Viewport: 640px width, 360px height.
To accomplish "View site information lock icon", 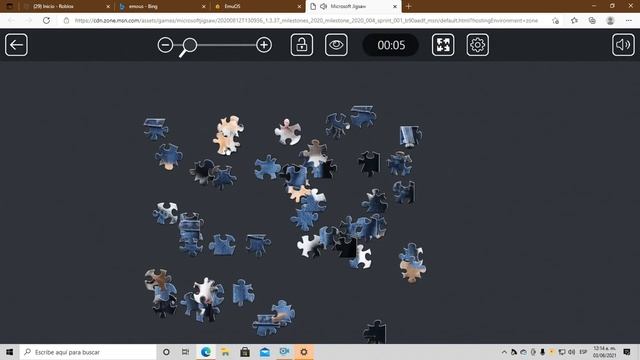I will [67, 20].
